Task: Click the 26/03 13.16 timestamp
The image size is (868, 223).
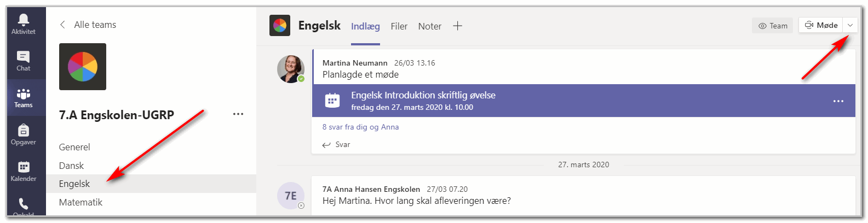Action: point(415,63)
